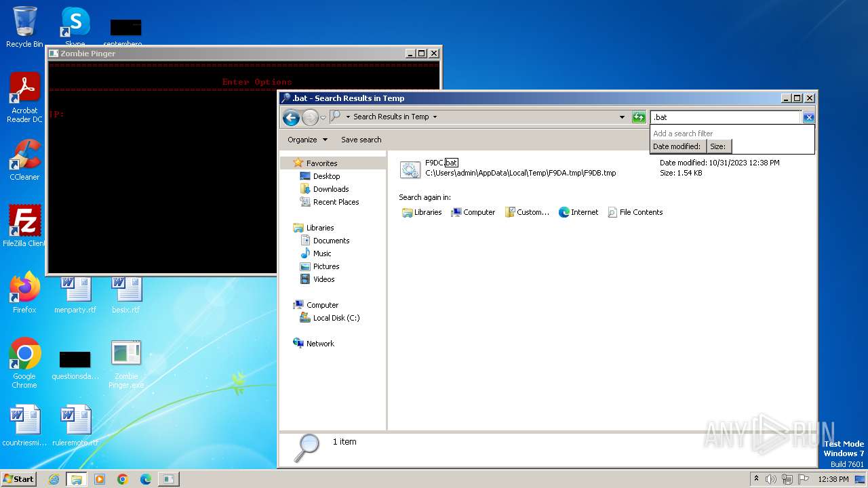The height and width of the screenshot is (488, 868).
Task: Select the F9DC.bat file icon
Action: click(x=410, y=169)
